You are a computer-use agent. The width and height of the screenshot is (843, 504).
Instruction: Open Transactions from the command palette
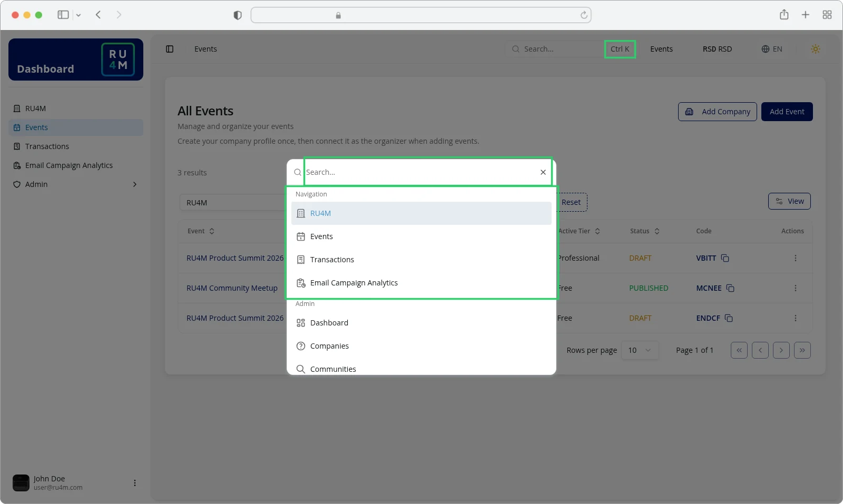click(x=421, y=260)
